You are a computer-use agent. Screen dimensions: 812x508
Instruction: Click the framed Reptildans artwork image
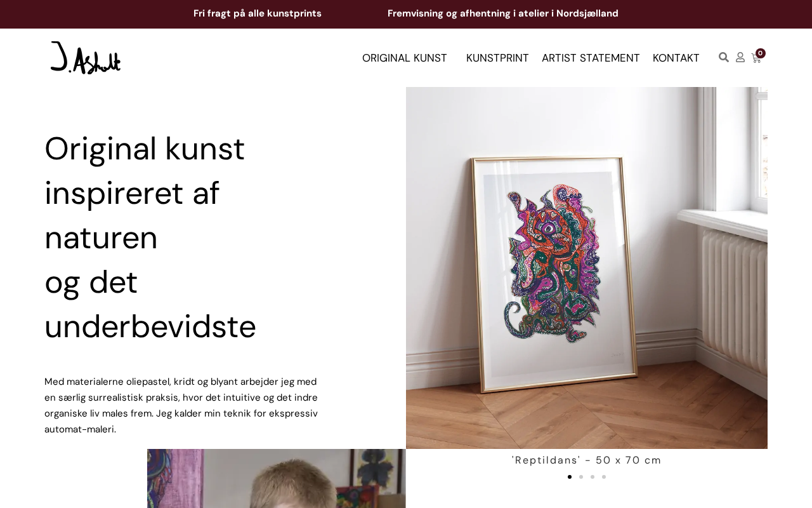pyautogui.click(x=587, y=268)
